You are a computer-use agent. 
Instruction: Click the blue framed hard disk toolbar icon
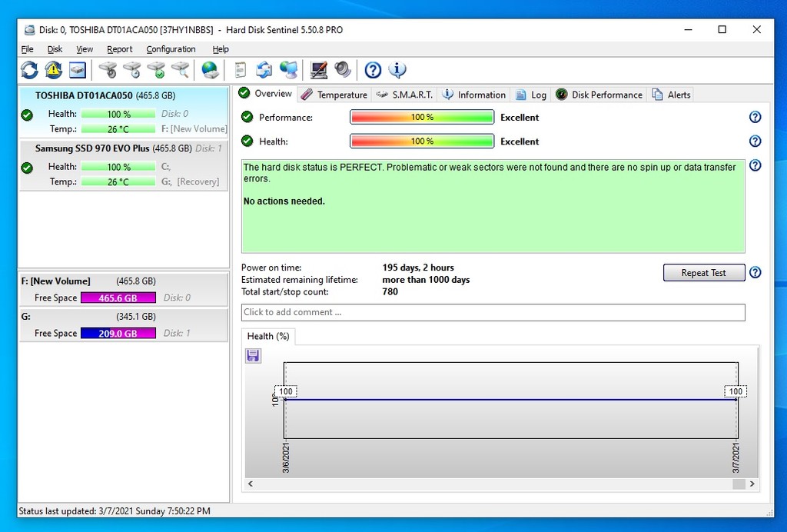pos(78,70)
